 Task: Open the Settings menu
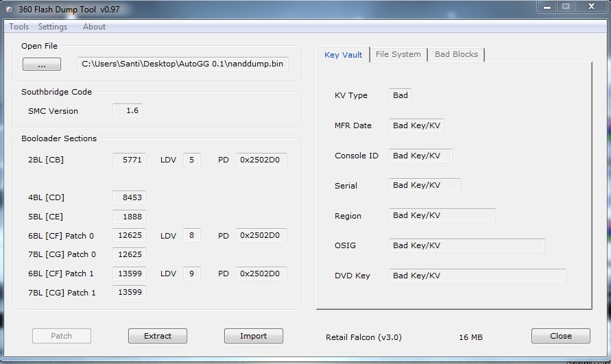coord(53,27)
